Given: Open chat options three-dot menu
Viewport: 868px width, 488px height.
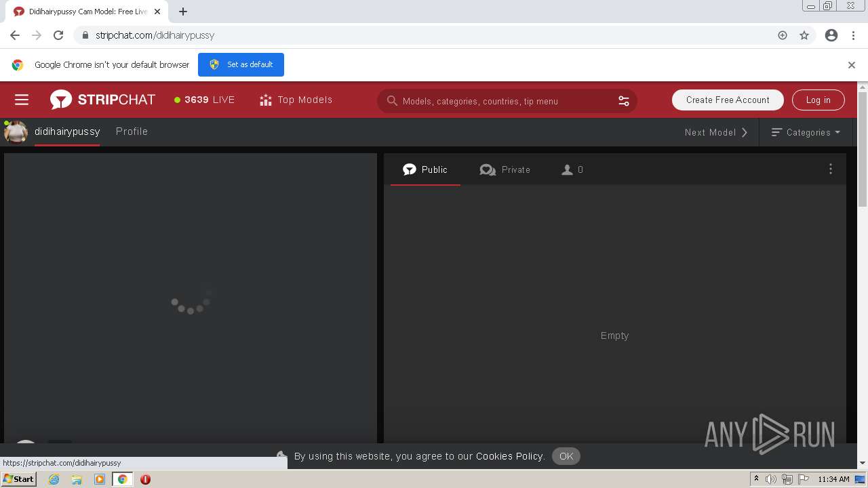Looking at the screenshot, I should pyautogui.click(x=831, y=169).
